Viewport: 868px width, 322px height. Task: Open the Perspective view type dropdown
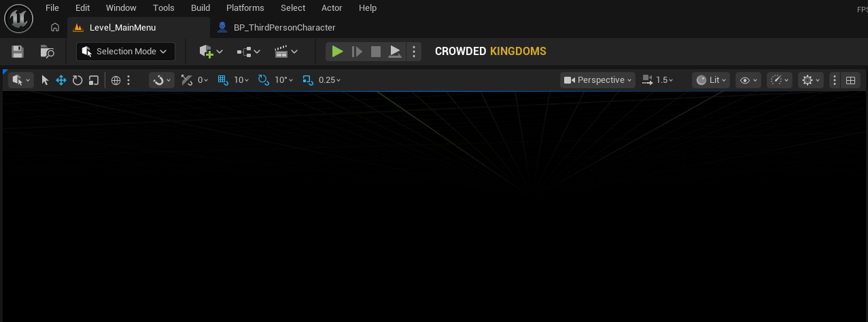pos(598,80)
